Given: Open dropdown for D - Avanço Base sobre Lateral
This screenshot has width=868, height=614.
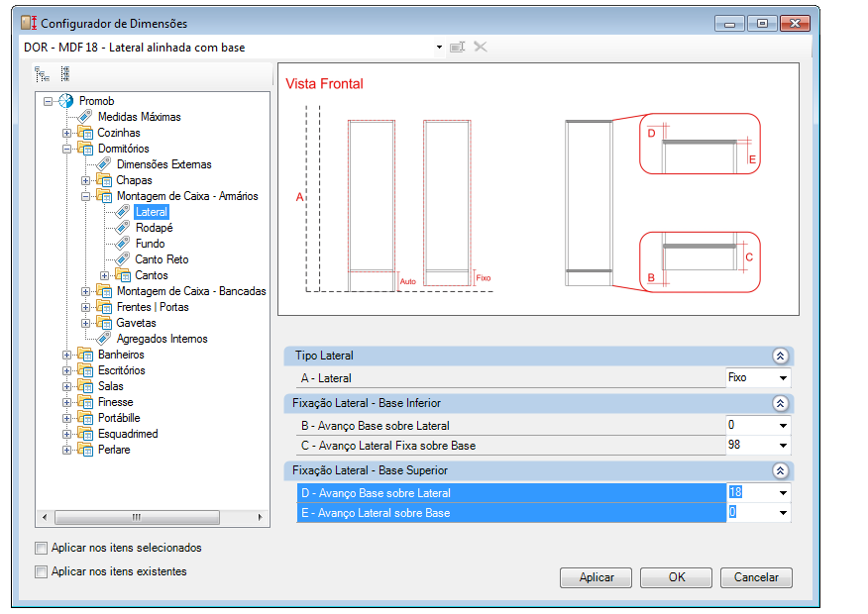Looking at the screenshot, I should tap(783, 493).
